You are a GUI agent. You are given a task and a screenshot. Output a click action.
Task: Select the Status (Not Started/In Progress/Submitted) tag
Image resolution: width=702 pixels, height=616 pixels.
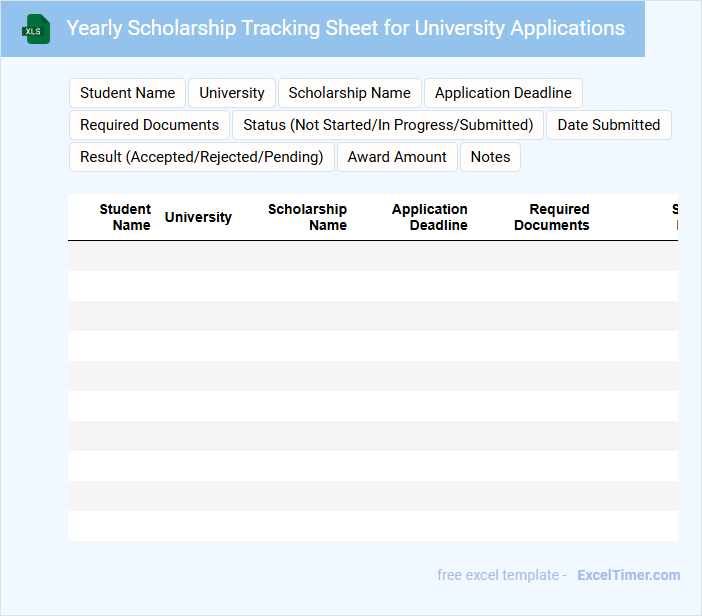(388, 125)
